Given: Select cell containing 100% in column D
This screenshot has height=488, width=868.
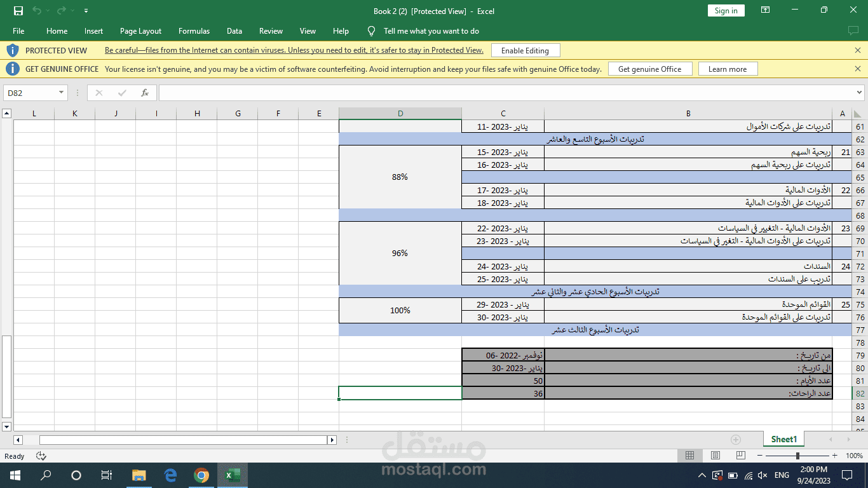Looking at the screenshot, I should coord(400,311).
